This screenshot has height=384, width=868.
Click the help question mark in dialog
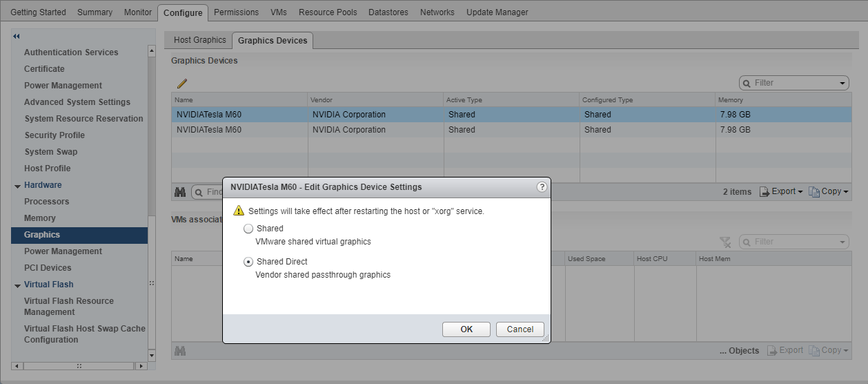tap(542, 186)
